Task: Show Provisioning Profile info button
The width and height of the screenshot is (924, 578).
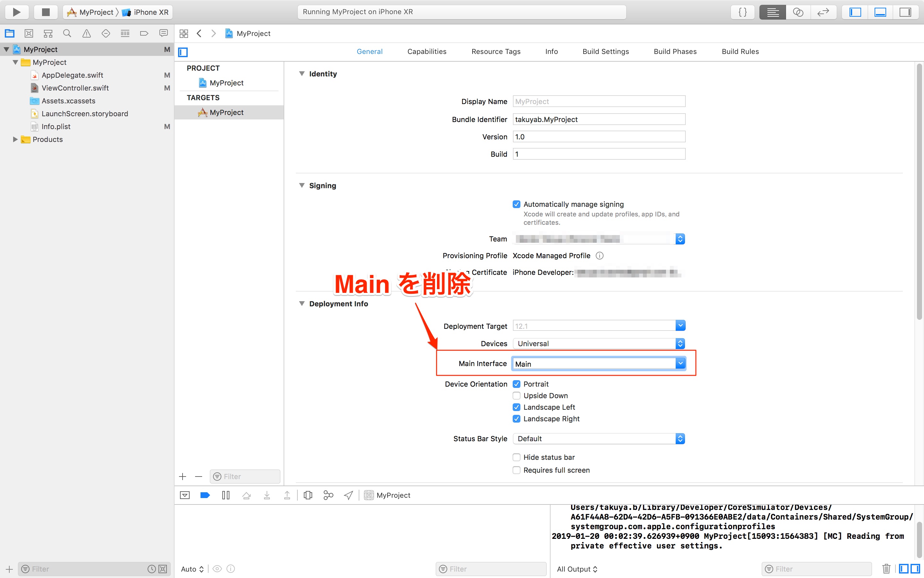Action: [x=599, y=256]
